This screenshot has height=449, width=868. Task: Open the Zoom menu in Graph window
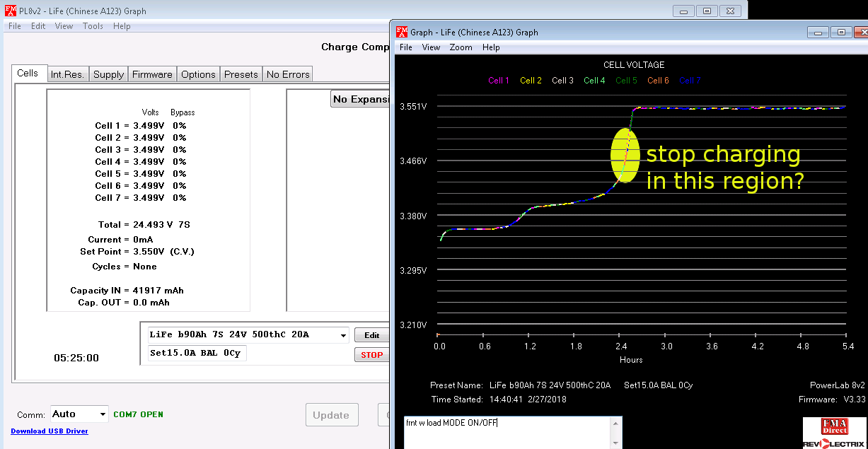click(x=461, y=47)
